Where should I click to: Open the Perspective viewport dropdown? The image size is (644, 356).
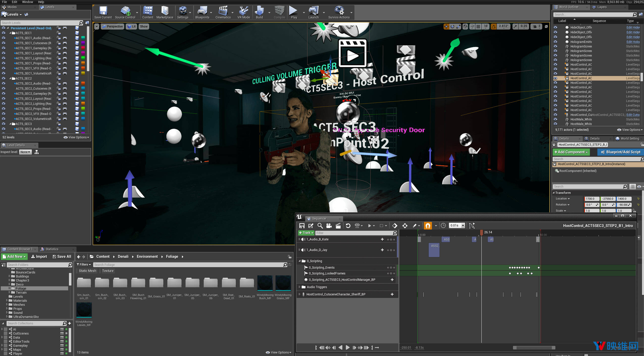(x=112, y=27)
